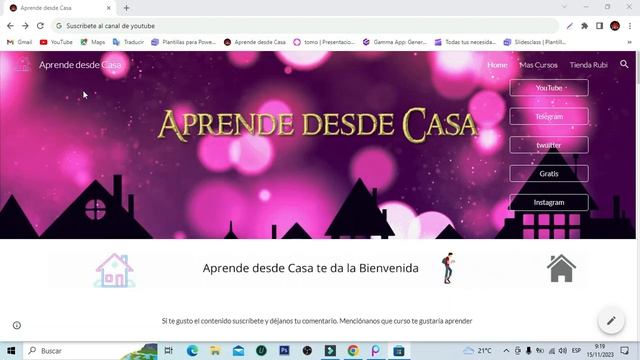Open the notifications center icon
Viewport: 640px width, 360px height.
[624, 351]
